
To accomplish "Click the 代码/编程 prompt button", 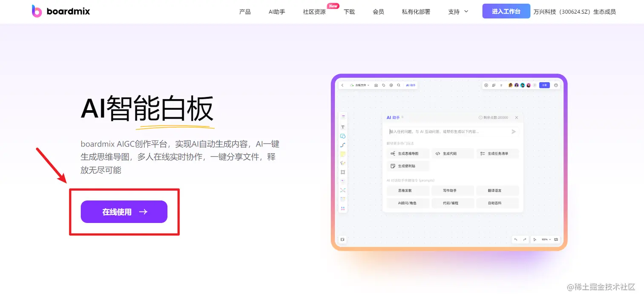I will pos(453,203).
